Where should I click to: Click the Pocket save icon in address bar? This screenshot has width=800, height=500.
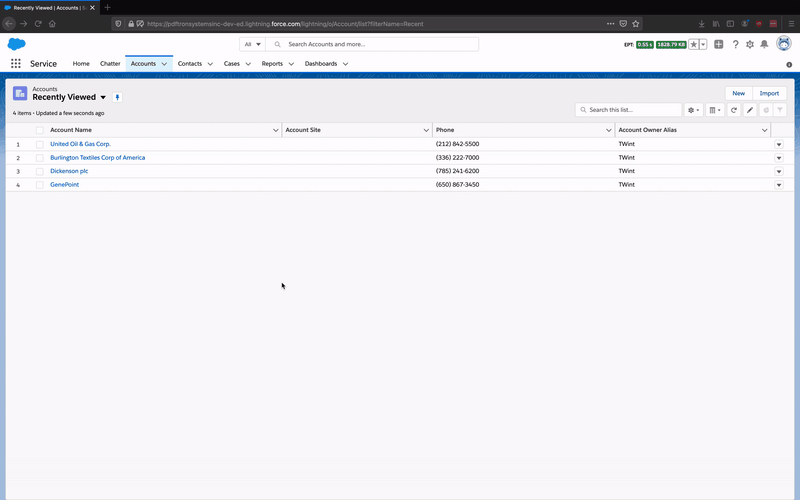point(623,23)
